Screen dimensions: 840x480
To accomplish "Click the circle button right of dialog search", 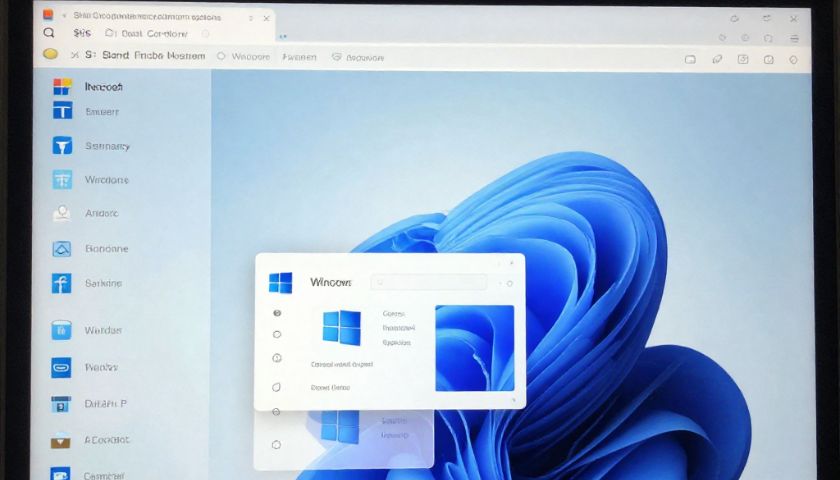I will click(509, 283).
